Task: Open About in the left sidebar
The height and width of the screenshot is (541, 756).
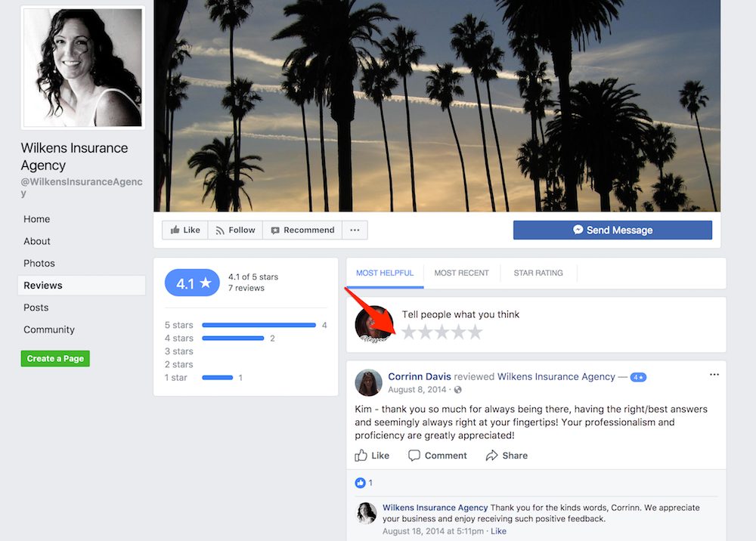Action: coord(36,241)
